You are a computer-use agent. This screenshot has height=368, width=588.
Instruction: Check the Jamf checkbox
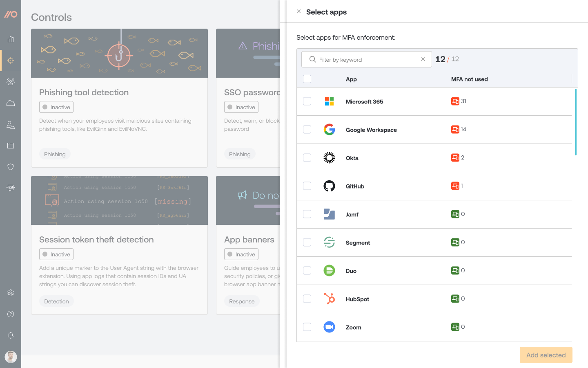pyautogui.click(x=307, y=214)
